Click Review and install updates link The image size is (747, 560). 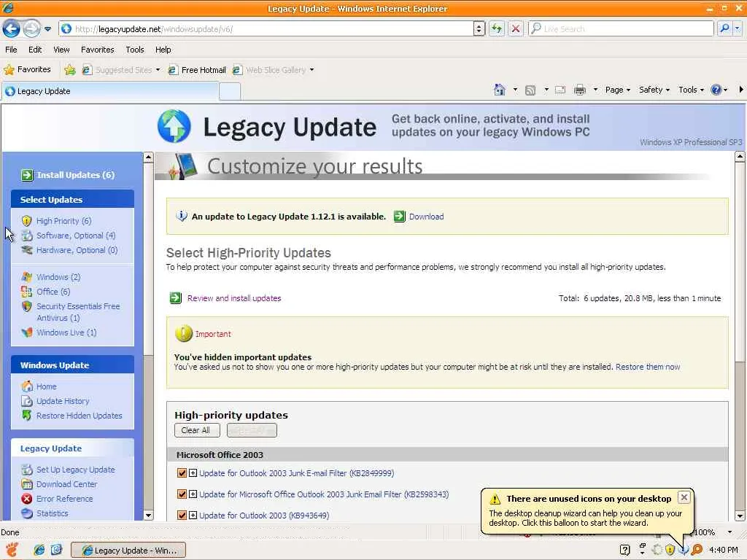234,298
